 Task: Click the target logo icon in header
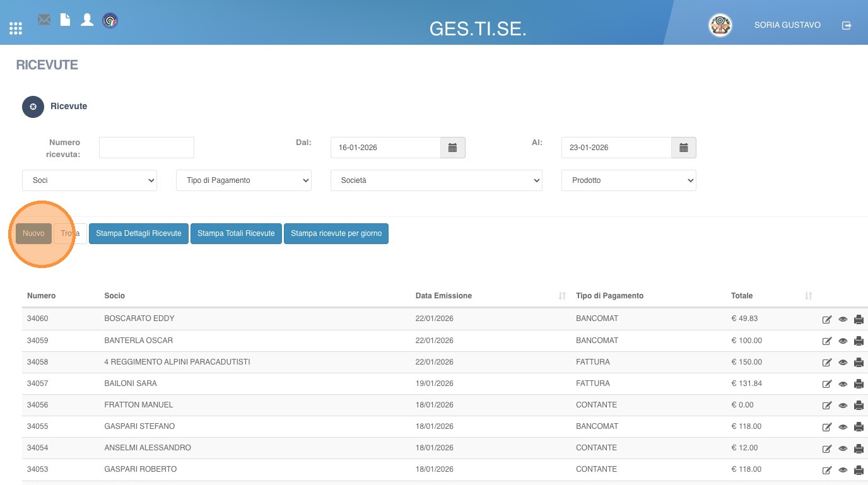(110, 20)
